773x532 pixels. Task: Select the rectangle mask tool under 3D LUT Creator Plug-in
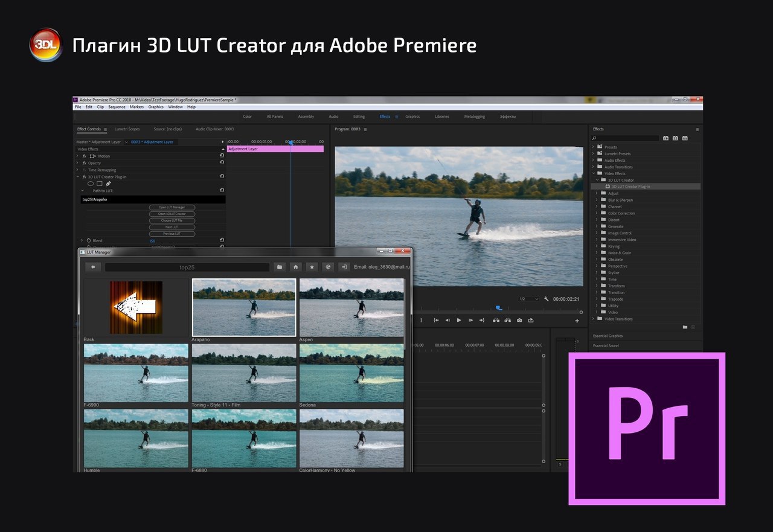pos(100,184)
